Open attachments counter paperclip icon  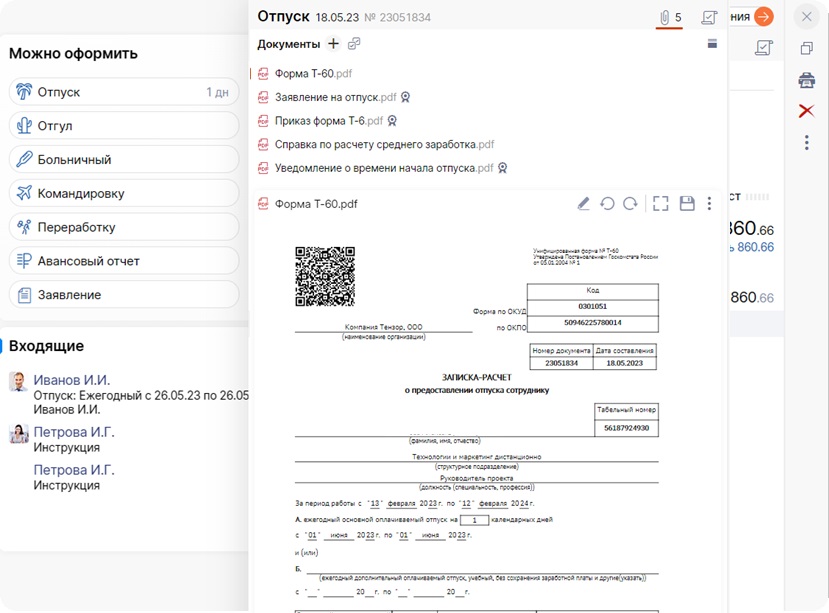[x=665, y=18]
